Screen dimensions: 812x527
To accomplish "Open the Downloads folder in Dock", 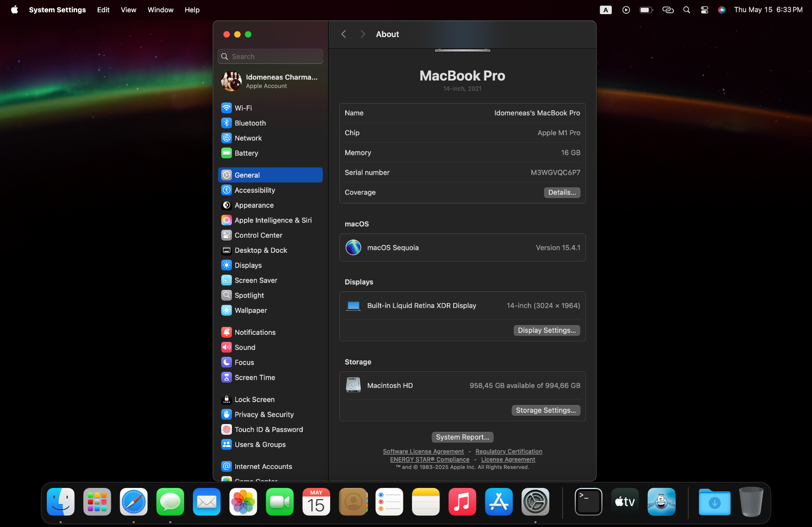I will coord(715,502).
